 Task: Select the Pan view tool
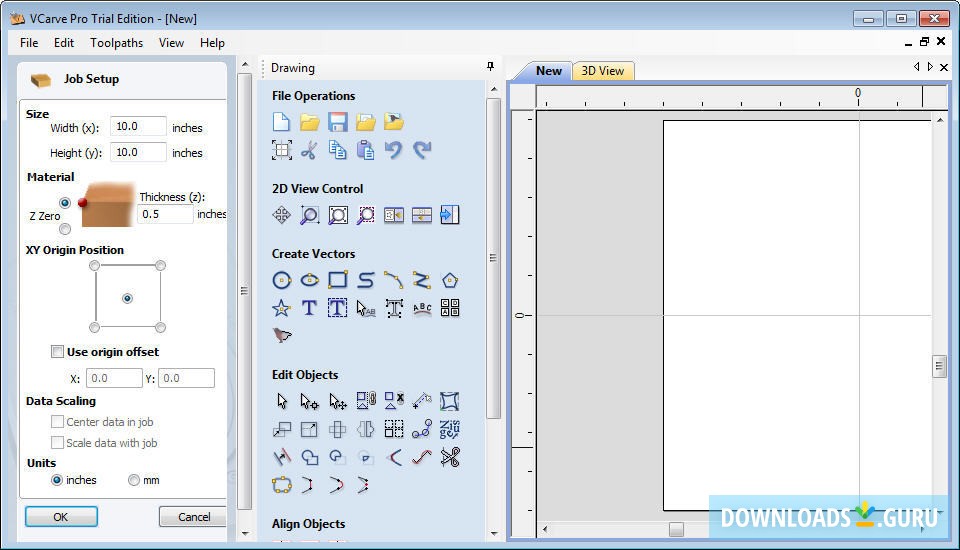281,215
